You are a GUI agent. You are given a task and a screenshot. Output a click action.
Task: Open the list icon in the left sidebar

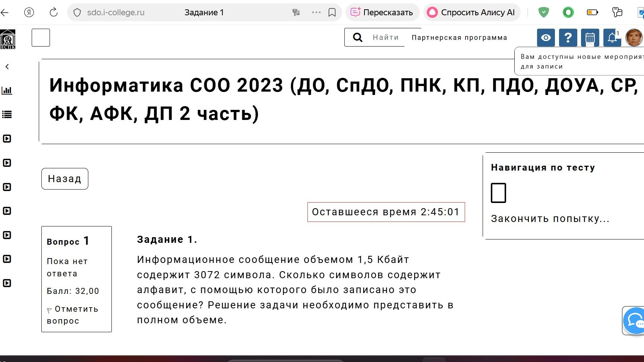tap(7, 114)
